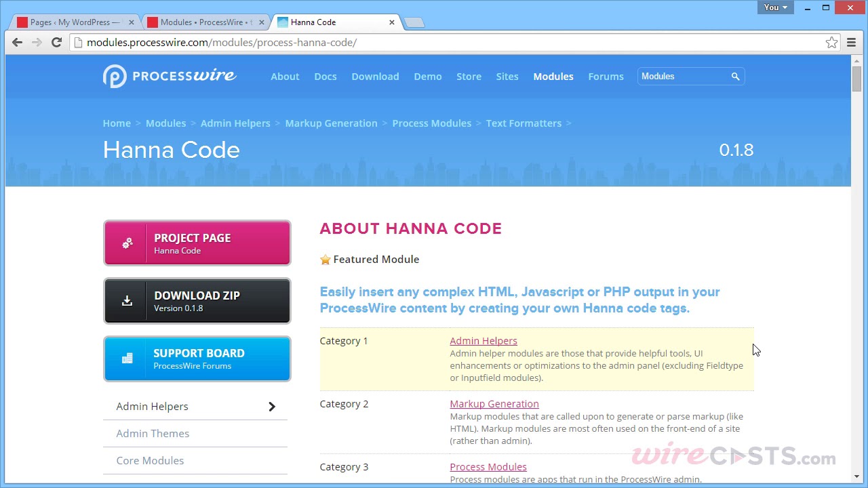Click Process Modules breadcrumb link
Screen dimensions: 868x488
tap(431, 123)
